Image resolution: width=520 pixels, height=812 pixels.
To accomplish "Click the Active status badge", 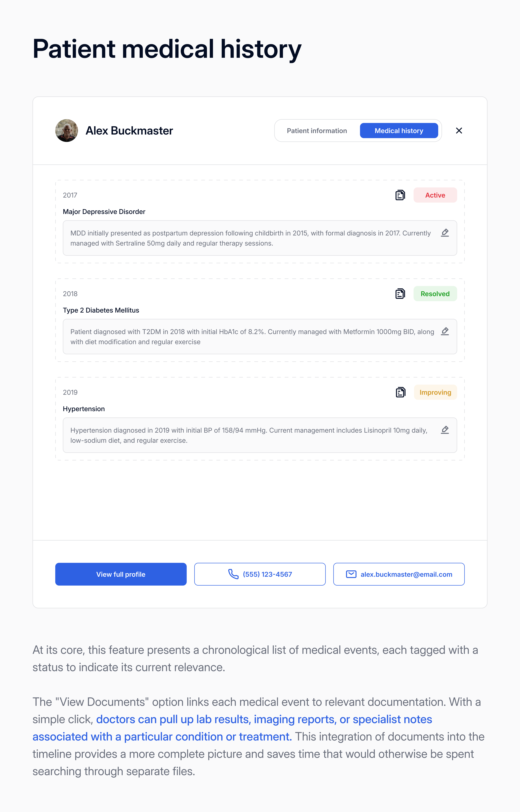I will point(435,195).
